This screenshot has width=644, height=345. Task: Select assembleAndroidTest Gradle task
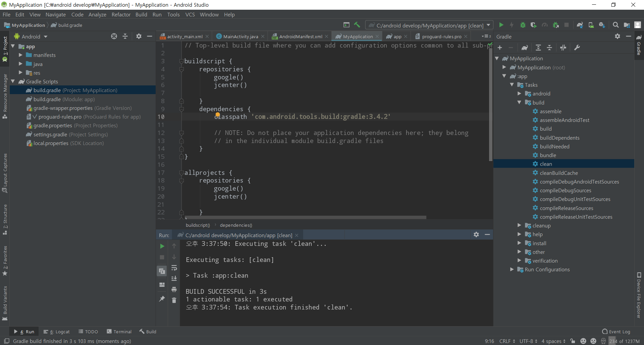565,120
